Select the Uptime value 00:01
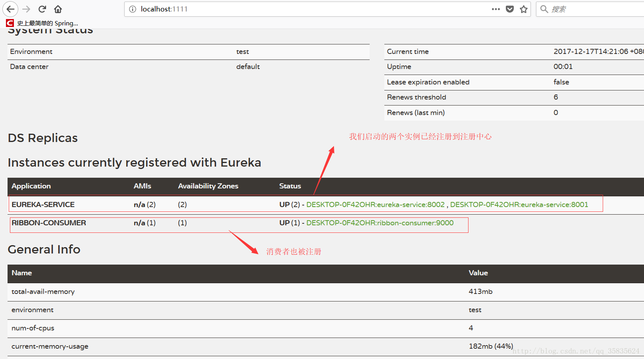The height and width of the screenshot is (359, 644). 563,67
